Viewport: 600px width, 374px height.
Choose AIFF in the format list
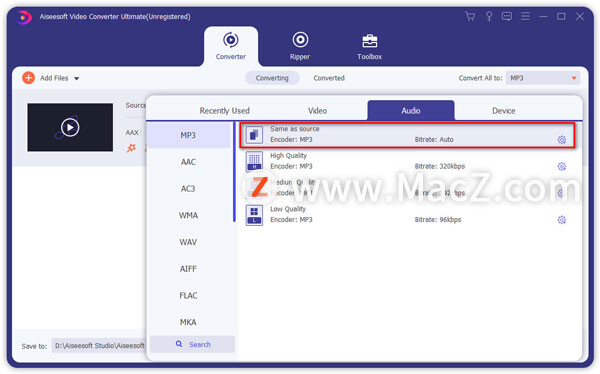[188, 269]
